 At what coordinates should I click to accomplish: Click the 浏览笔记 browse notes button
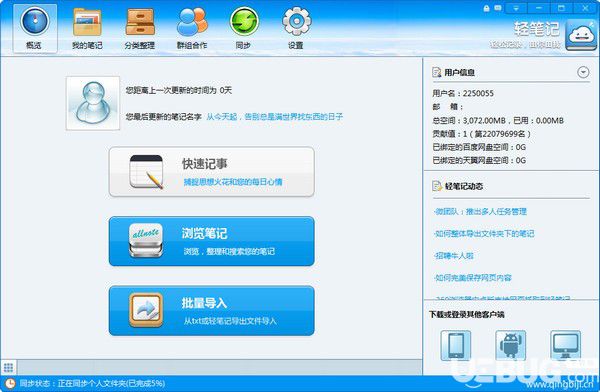point(212,241)
